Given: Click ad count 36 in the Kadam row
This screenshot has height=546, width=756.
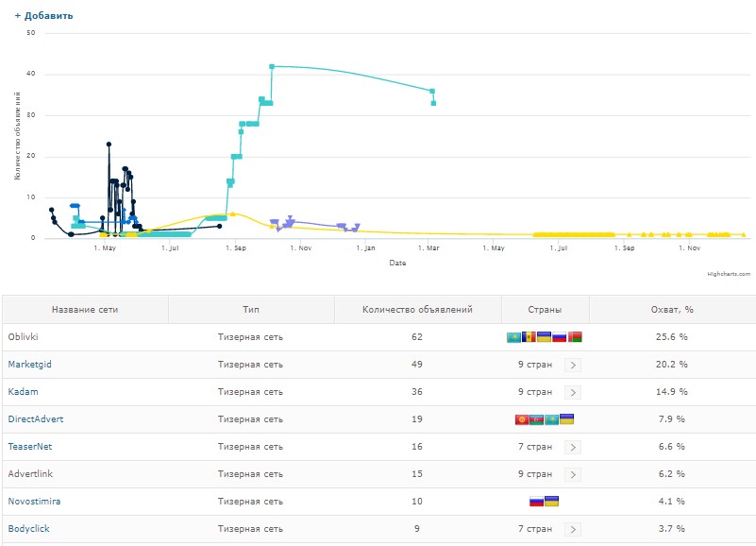Looking at the screenshot, I should point(417,391).
